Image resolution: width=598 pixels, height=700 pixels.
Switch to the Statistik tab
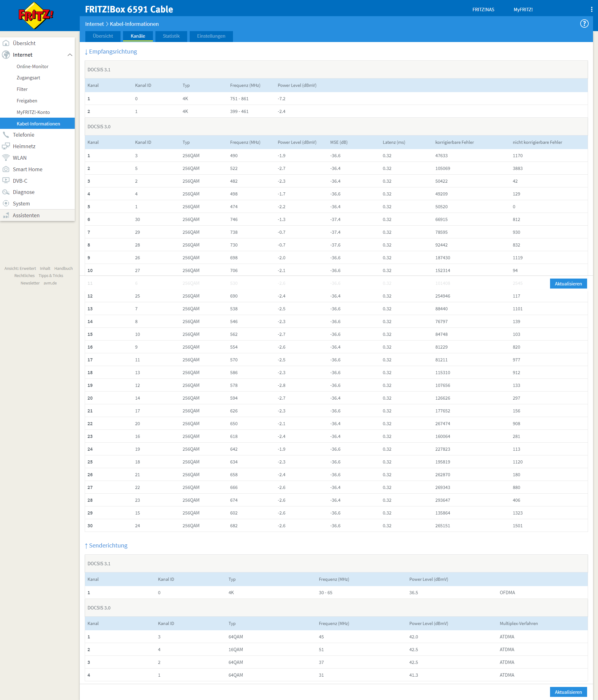click(171, 36)
